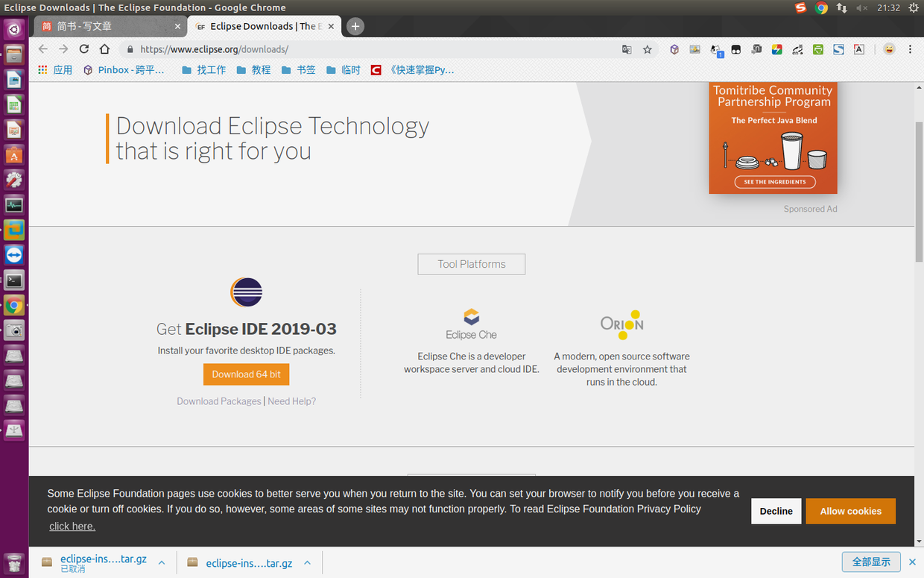Click the clock showing 21:32
924x578 pixels.
[888, 7]
